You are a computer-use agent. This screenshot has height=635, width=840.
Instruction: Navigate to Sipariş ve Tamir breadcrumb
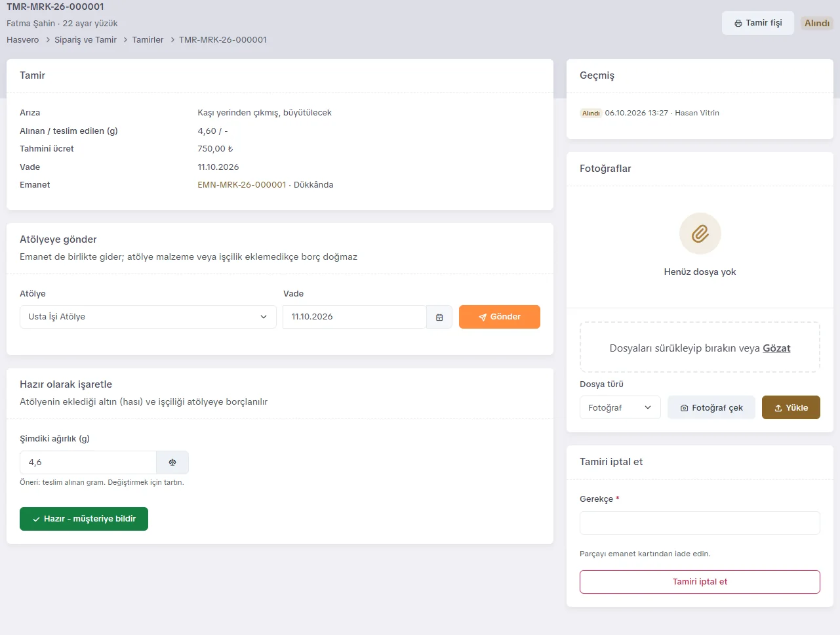[85, 40]
